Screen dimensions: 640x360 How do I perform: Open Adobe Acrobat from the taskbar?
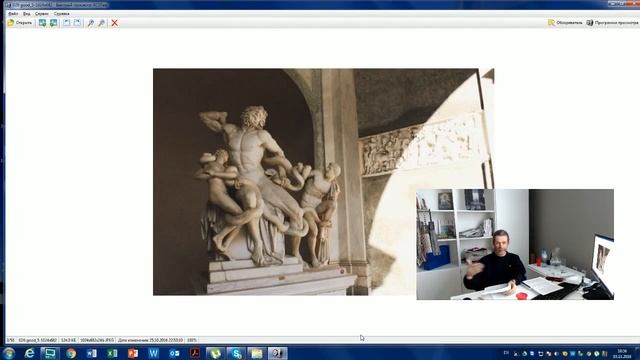pos(195,353)
